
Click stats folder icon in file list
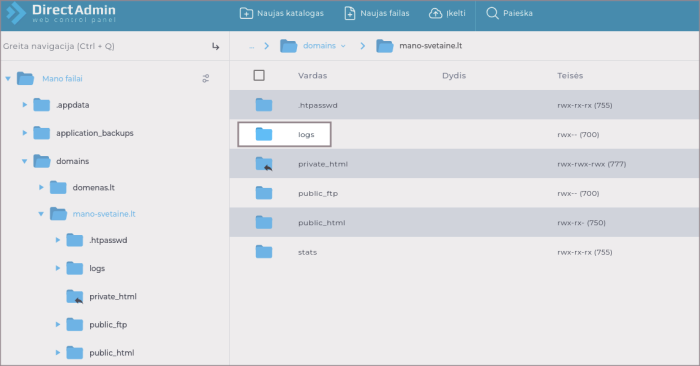point(264,252)
